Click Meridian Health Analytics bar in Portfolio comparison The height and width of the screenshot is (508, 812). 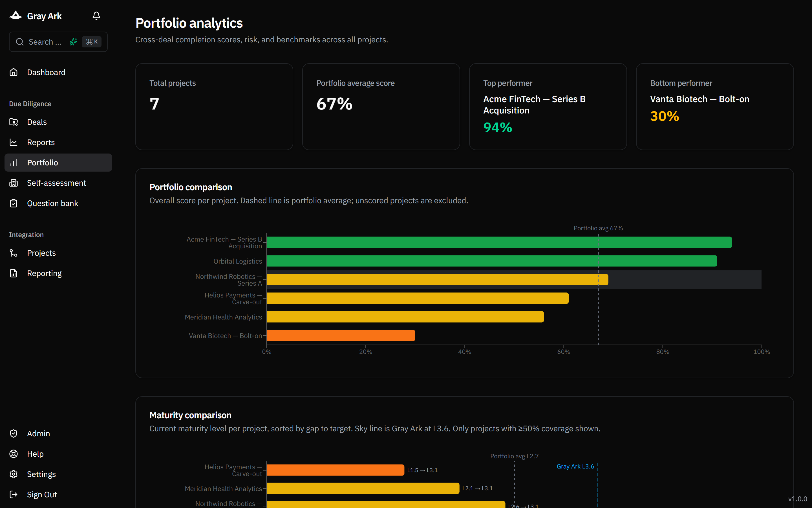[405, 317]
